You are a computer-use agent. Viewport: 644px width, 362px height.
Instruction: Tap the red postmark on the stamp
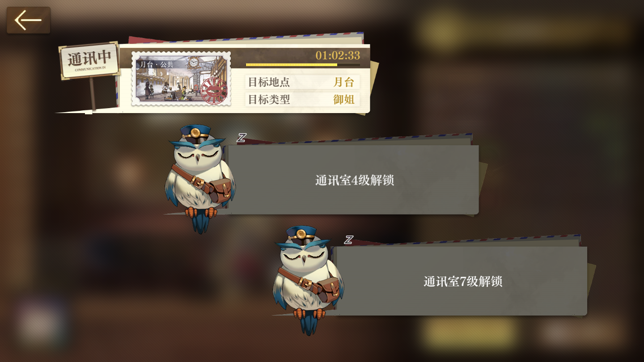click(x=214, y=91)
